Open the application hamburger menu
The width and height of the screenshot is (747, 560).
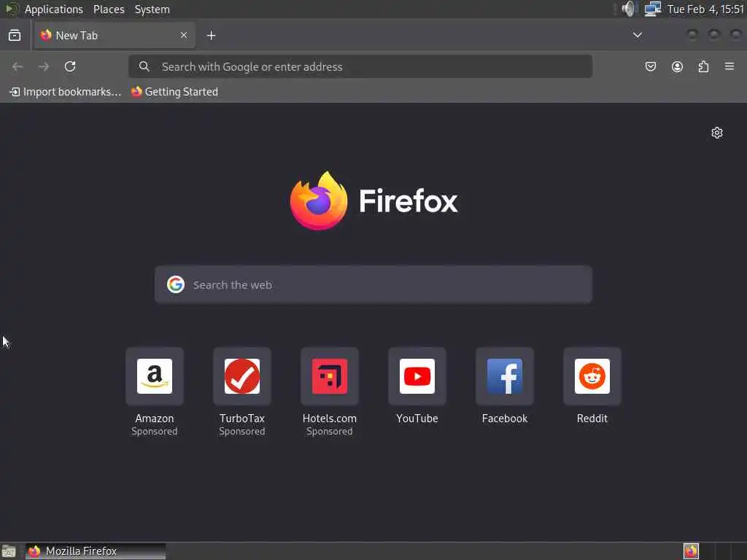pos(729,66)
